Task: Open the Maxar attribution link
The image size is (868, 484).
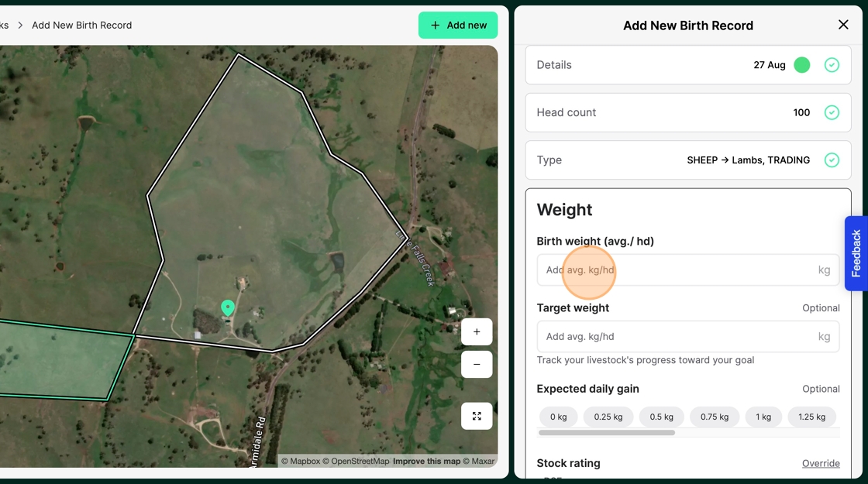Action: click(479, 462)
